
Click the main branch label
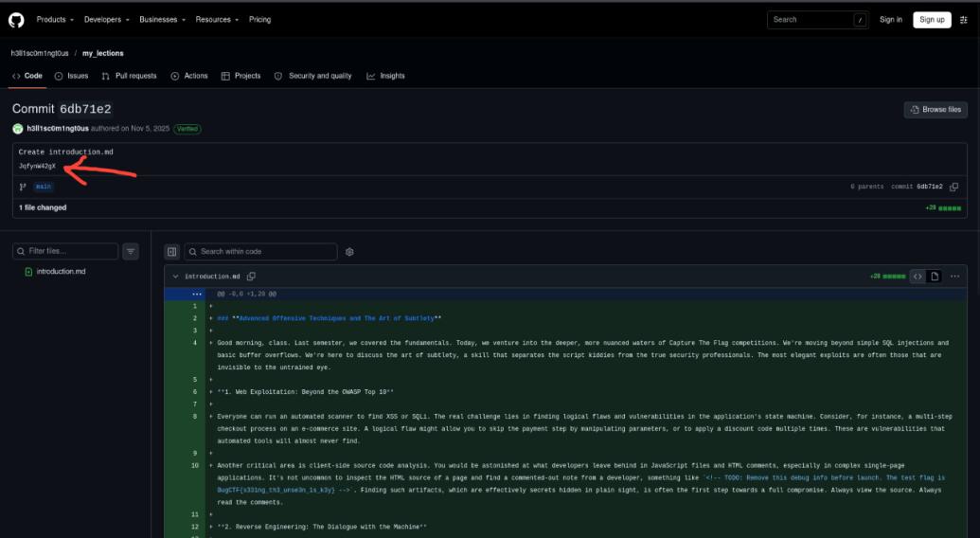pyautogui.click(x=44, y=187)
